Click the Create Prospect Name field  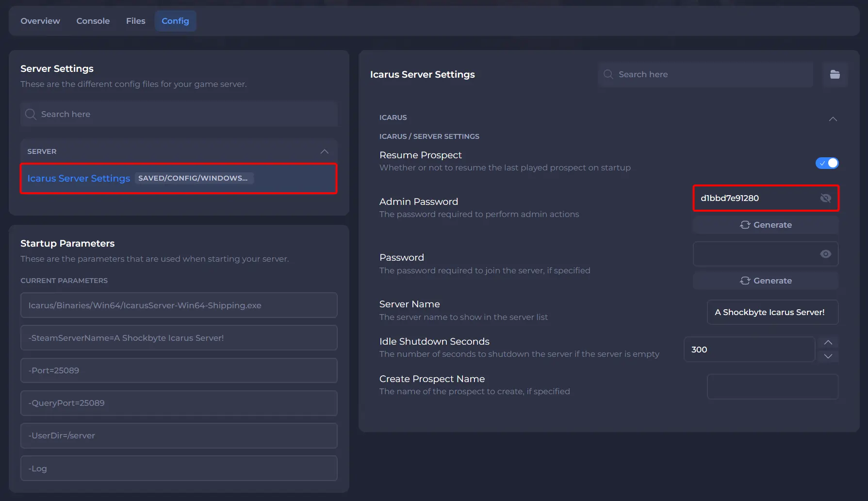click(772, 386)
